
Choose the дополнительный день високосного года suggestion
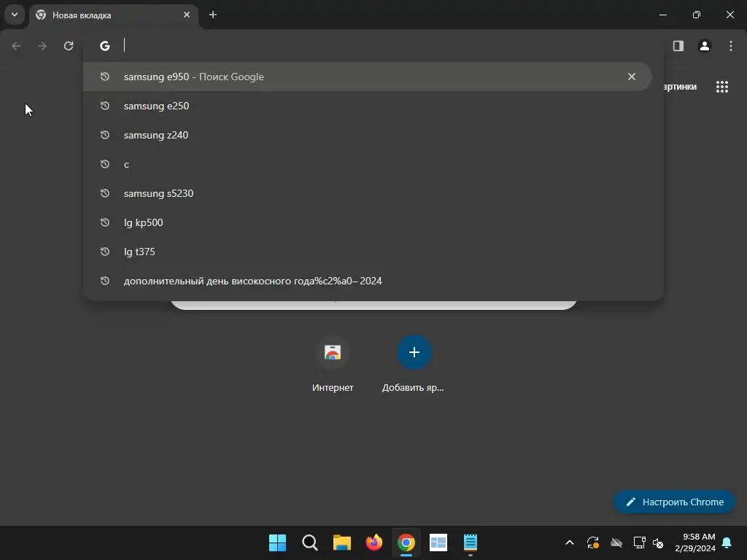click(368, 281)
